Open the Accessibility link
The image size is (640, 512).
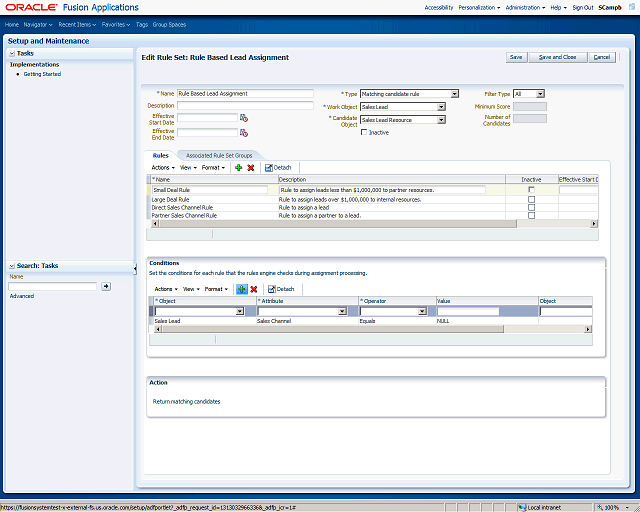pos(439,7)
